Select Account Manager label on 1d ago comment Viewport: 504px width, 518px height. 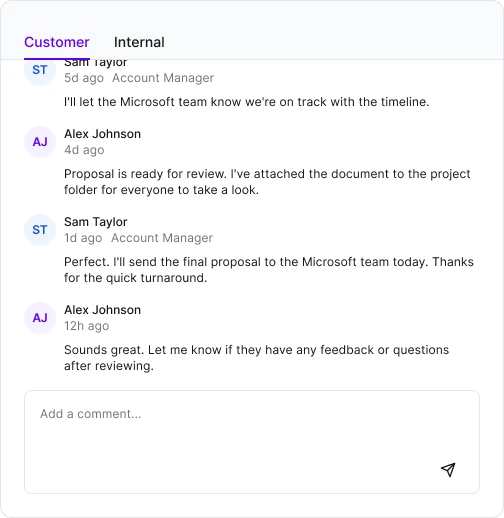tap(162, 238)
